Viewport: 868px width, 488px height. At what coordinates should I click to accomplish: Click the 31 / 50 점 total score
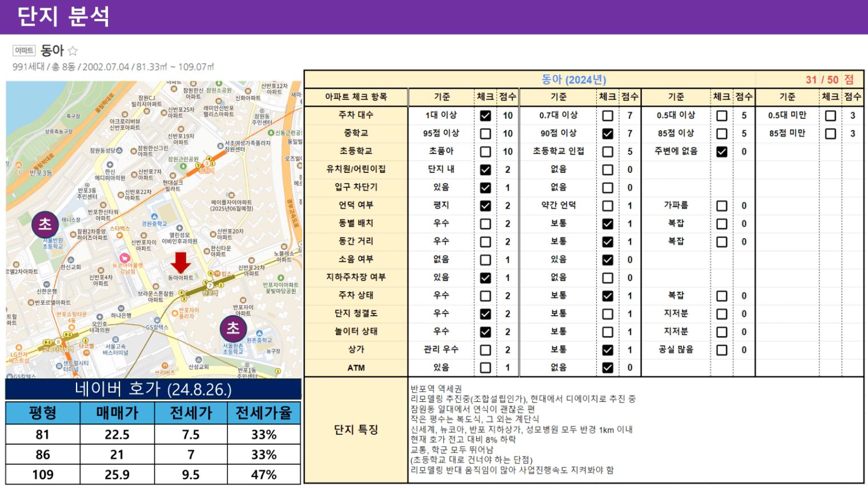pos(830,79)
